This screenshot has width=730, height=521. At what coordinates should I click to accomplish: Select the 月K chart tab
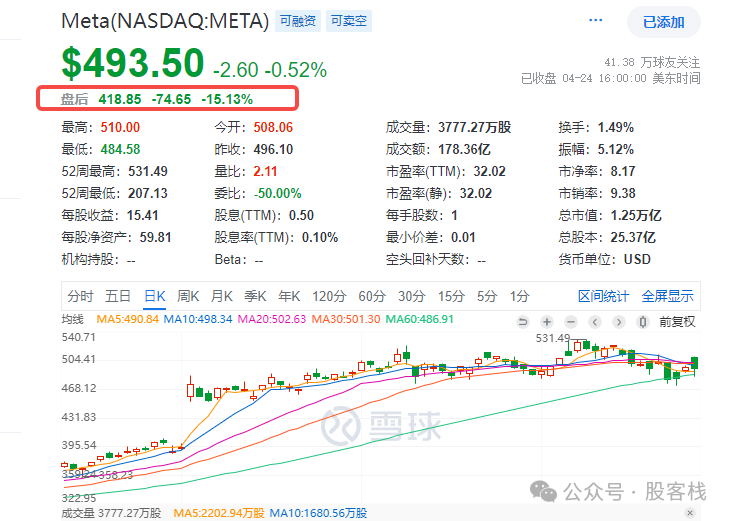(x=222, y=296)
